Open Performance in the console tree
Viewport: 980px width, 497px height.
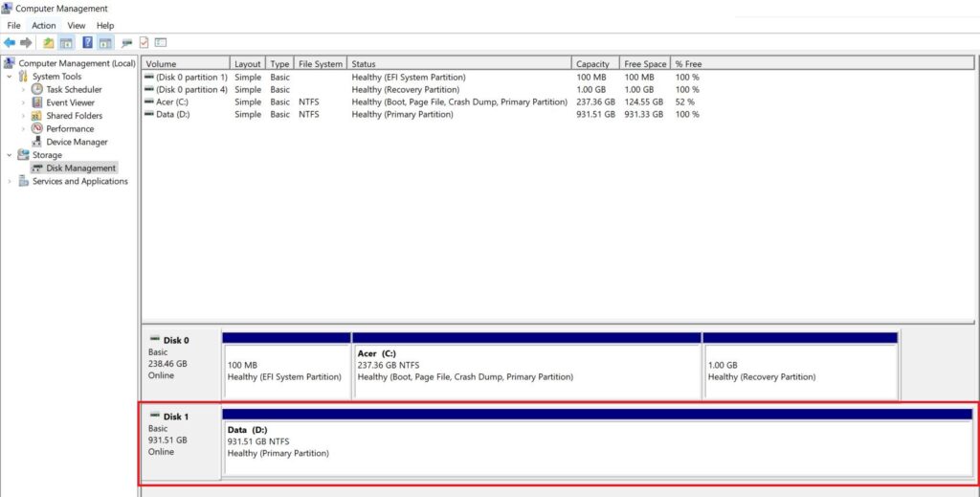70,128
